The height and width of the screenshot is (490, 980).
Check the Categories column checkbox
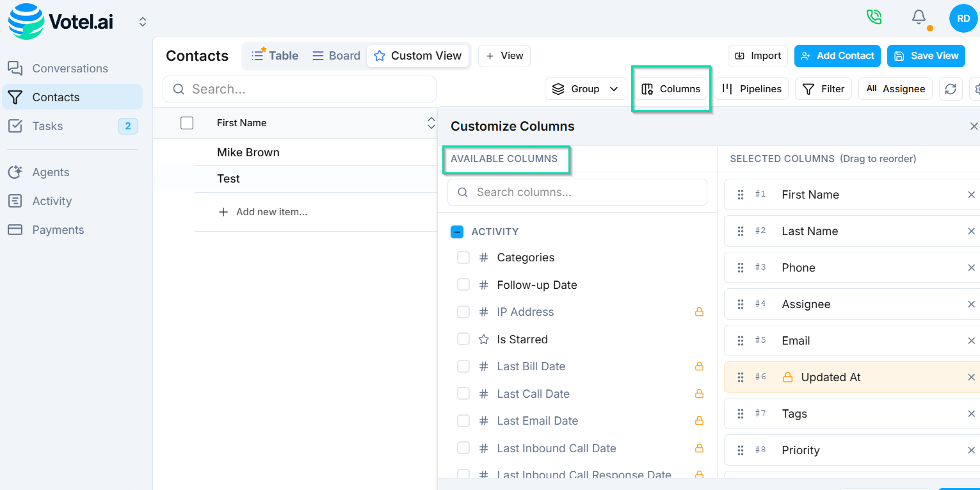point(463,257)
